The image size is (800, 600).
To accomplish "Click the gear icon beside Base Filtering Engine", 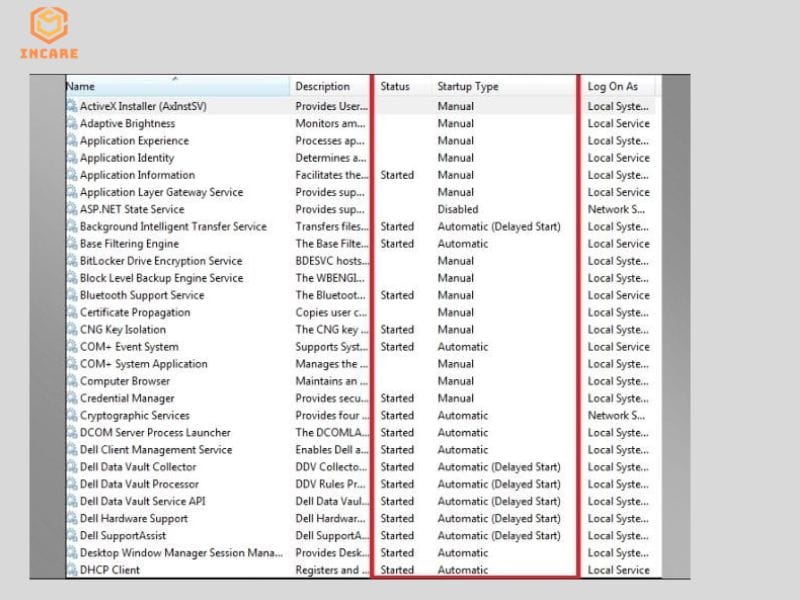I will [x=72, y=244].
